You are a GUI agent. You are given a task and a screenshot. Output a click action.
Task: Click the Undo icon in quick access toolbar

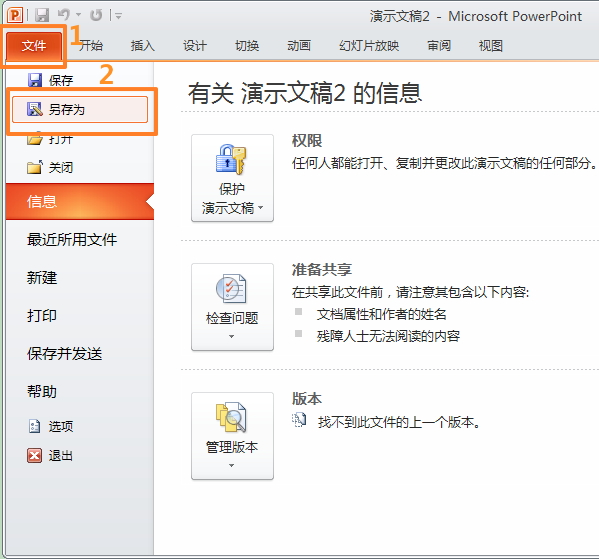(64, 15)
